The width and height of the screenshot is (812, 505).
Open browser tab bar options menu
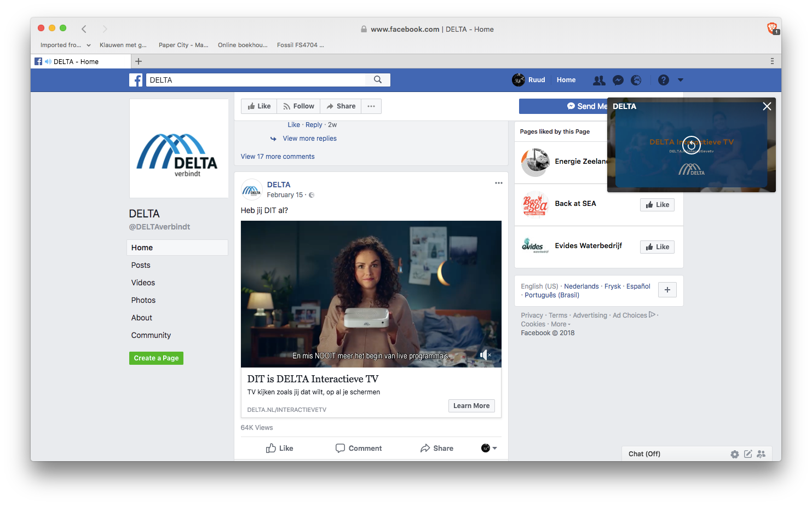[x=772, y=61]
